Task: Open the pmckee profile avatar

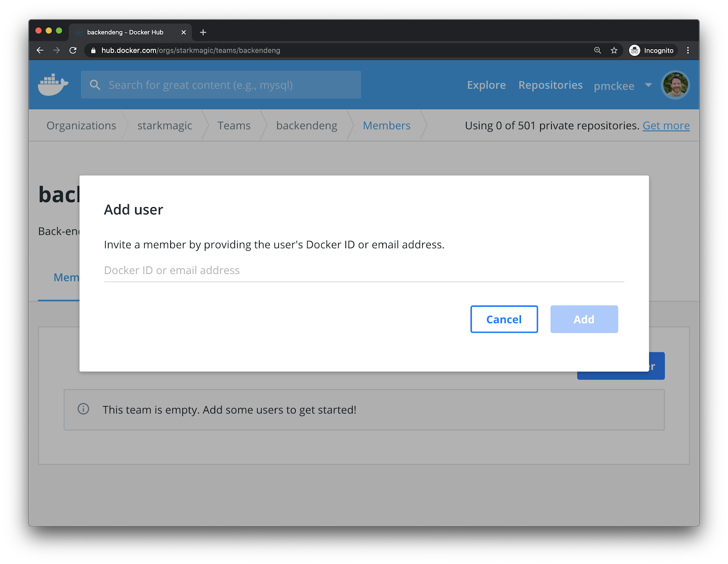Action: [x=675, y=85]
